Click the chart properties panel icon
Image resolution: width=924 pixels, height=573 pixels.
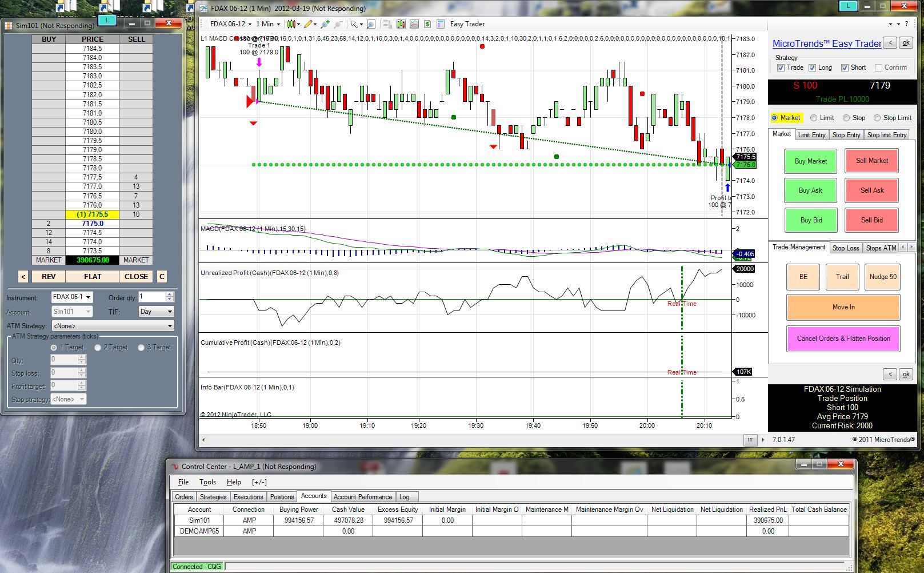click(x=441, y=24)
